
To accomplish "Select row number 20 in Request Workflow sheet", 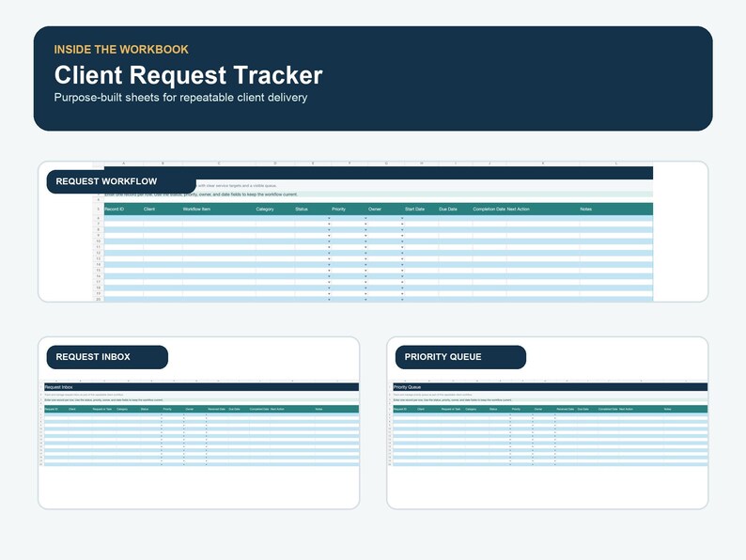I will [99, 300].
